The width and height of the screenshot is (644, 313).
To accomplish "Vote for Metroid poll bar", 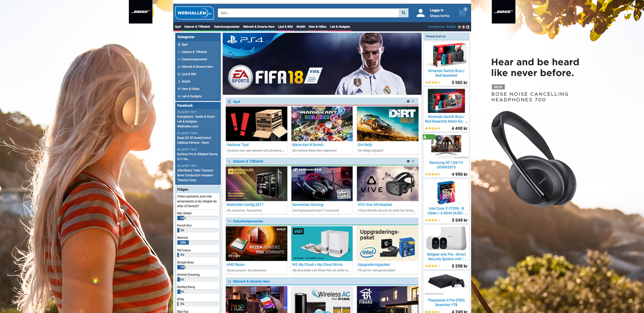I will coord(198,243).
